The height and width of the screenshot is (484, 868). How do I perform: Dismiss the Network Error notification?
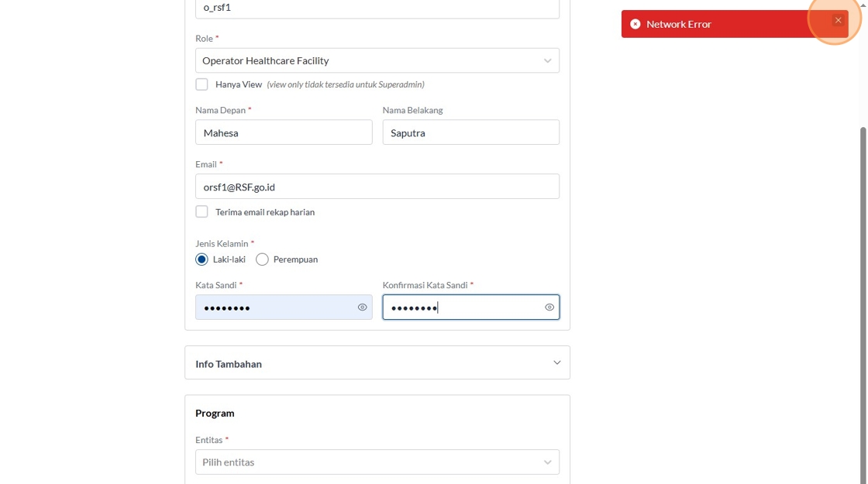pos(838,20)
